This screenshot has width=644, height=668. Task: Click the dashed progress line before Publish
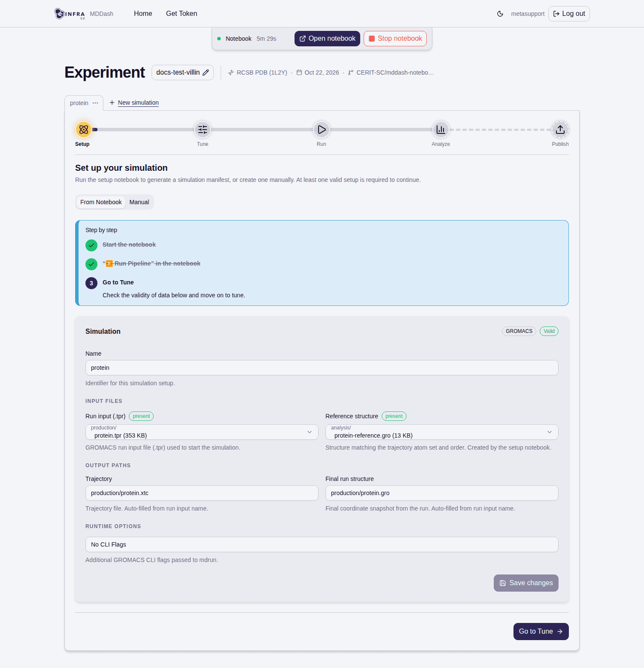(501, 129)
